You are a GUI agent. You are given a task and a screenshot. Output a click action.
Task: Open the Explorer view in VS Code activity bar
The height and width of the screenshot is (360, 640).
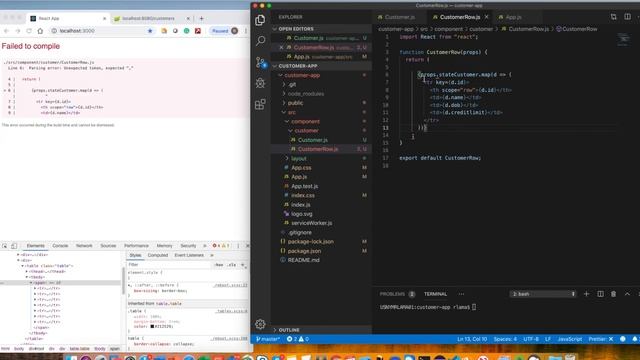tap(260, 20)
